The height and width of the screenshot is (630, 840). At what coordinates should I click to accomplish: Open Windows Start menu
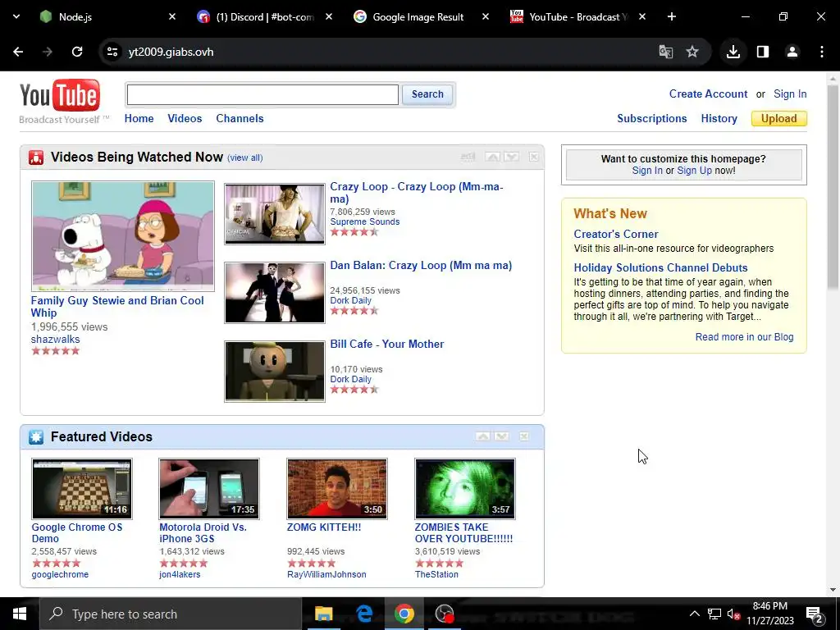[20, 614]
